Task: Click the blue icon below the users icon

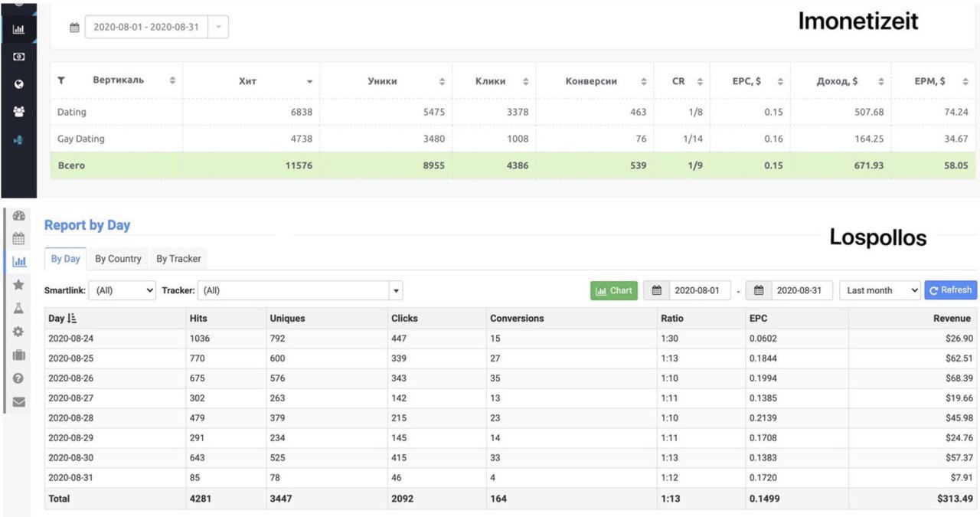Action: pyautogui.click(x=18, y=139)
